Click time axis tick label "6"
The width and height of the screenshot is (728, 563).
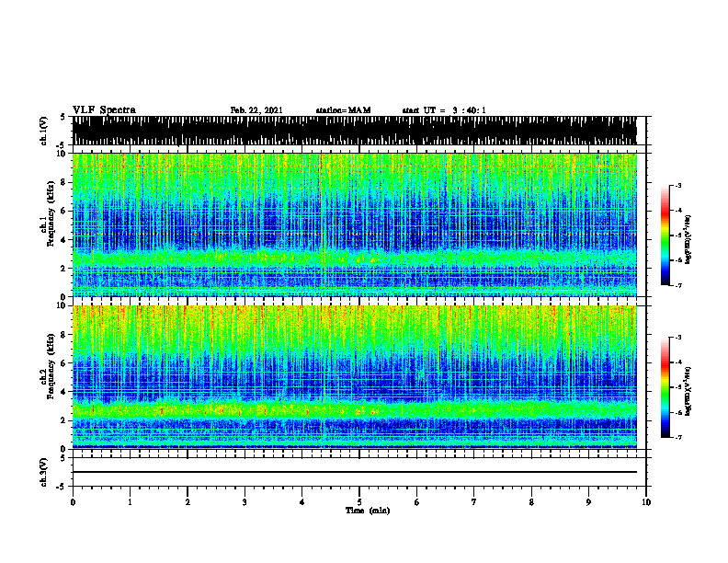tap(417, 502)
